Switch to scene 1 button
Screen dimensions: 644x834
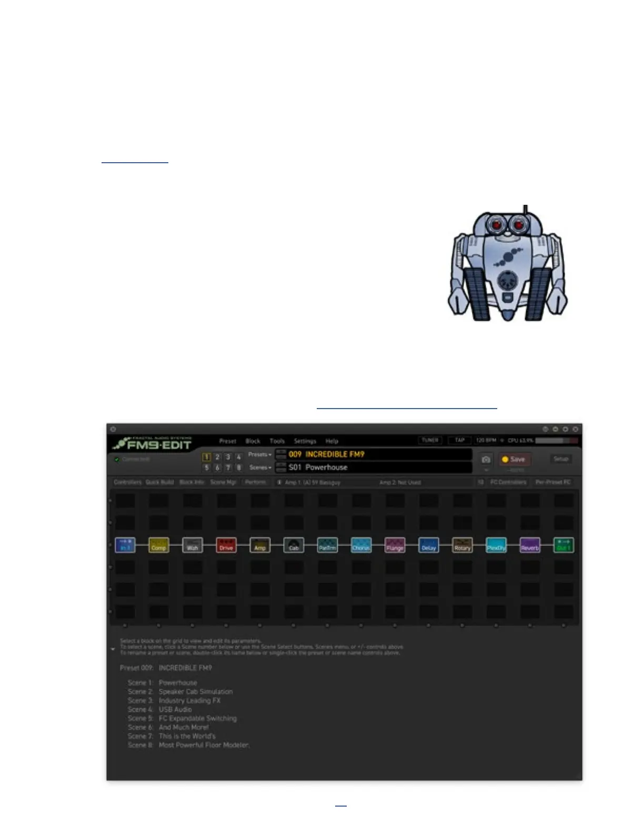click(x=207, y=457)
